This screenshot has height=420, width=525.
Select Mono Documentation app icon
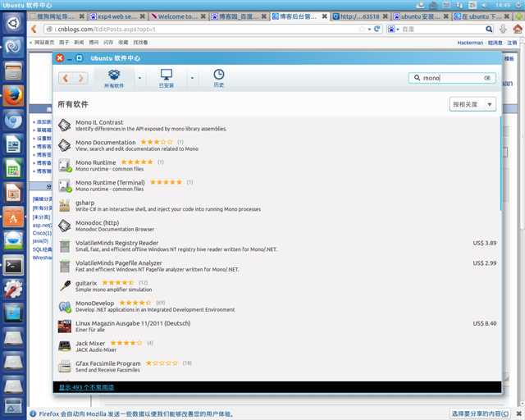(x=64, y=145)
